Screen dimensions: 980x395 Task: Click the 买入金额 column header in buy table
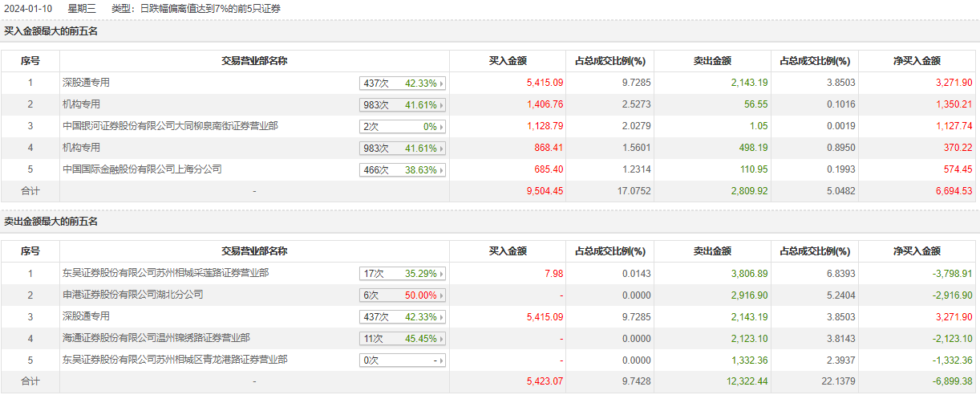point(508,61)
